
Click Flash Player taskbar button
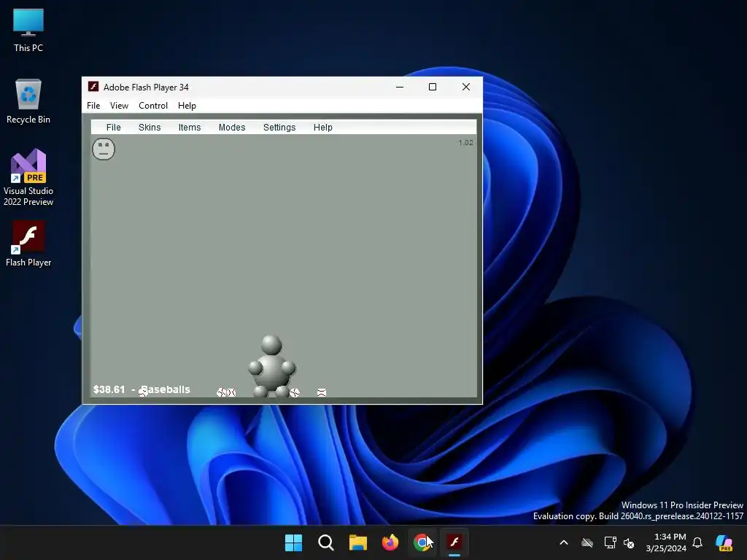[454, 542]
